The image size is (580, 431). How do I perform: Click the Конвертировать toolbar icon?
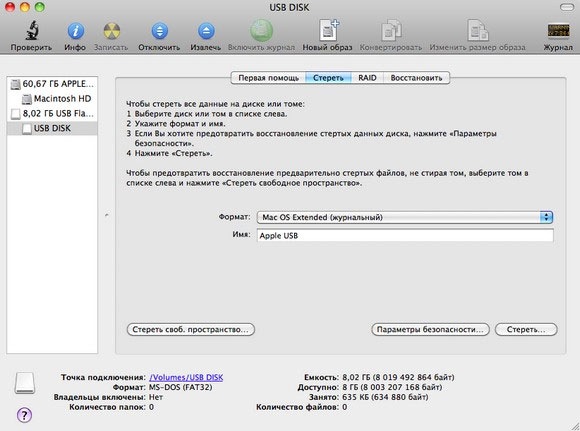[x=391, y=30]
